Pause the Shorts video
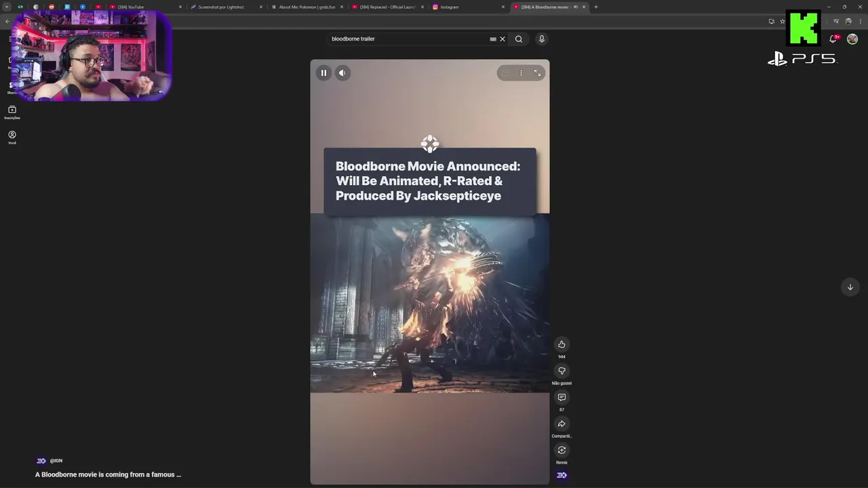This screenshot has height=488, width=868. pyautogui.click(x=323, y=73)
